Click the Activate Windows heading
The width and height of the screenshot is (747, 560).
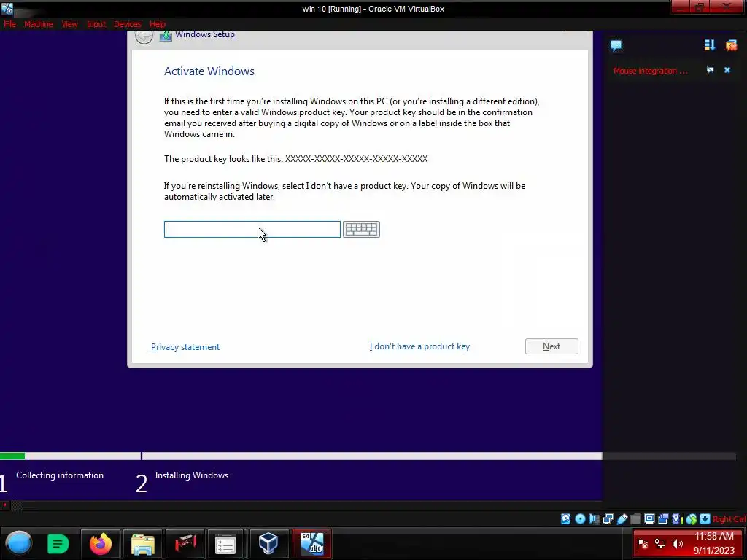209,71
